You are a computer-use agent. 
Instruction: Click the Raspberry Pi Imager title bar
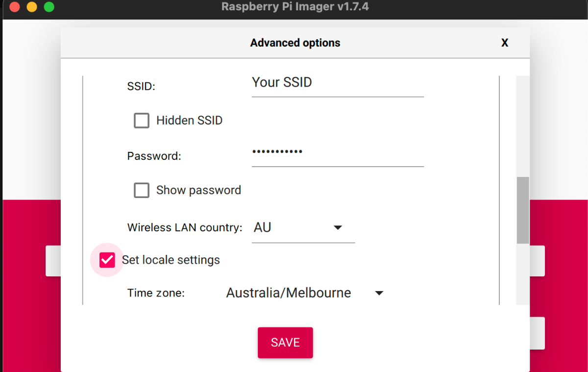[295, 7]
